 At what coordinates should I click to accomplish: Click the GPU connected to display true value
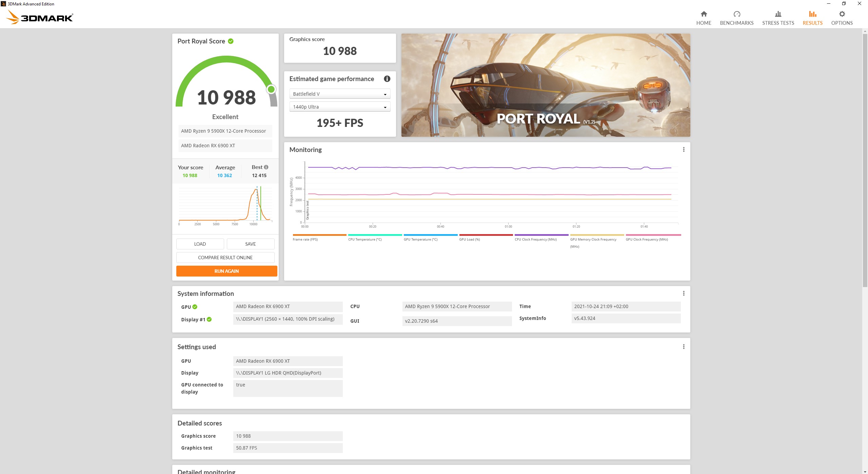(288, 388)
